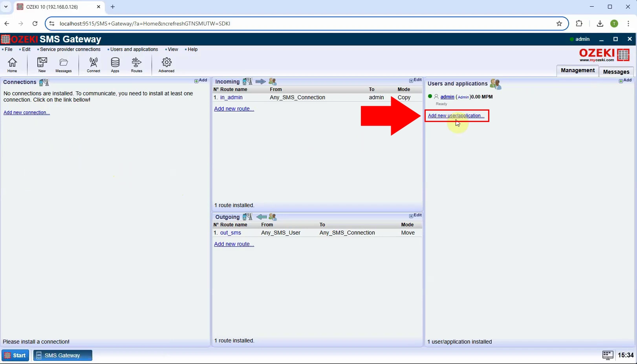The image size is (637, 364).
Task: Click the connection icon in Incoming header
Action: 247,82
